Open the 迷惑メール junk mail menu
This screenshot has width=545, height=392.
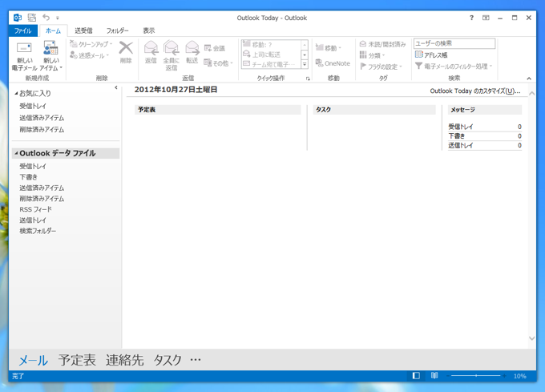tap(90, 55)
